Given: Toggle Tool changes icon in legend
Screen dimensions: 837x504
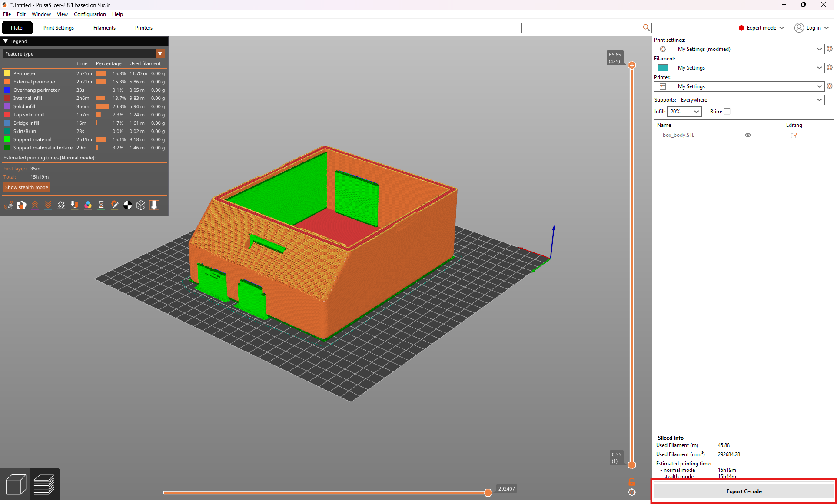Looking at the screenshot, I should point(75,206).
